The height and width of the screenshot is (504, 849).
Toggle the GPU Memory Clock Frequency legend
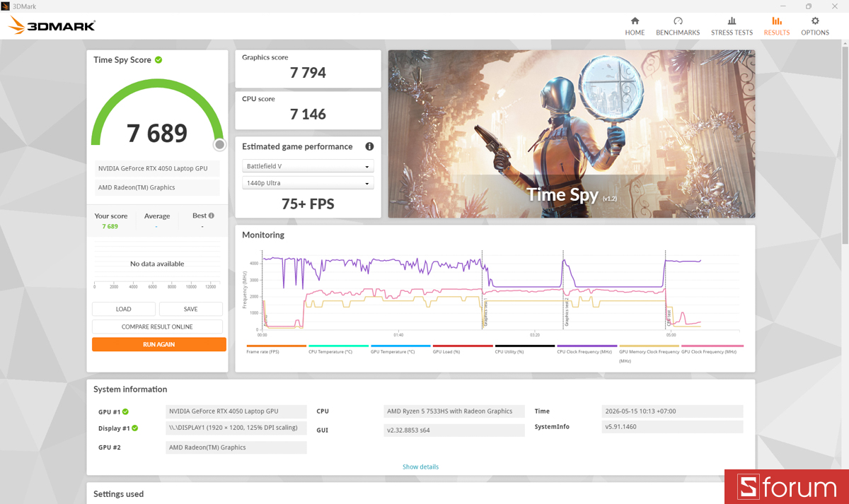point(649,356)
